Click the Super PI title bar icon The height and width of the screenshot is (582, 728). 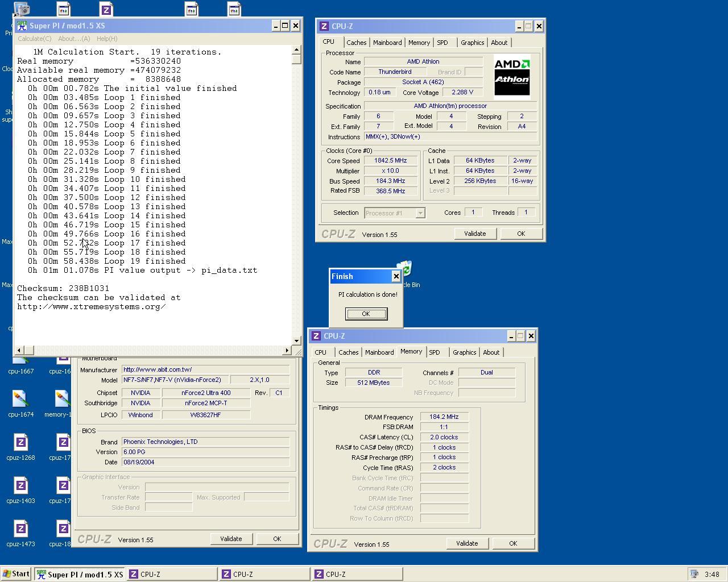click(x=22, y=26)
